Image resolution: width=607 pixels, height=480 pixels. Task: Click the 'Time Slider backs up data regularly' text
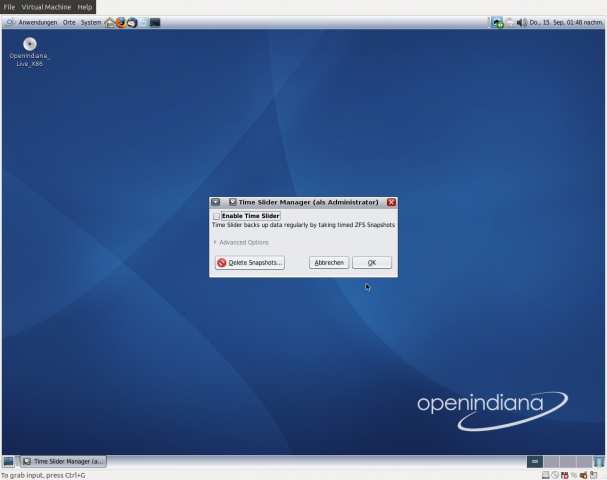[x=304, y=225]
